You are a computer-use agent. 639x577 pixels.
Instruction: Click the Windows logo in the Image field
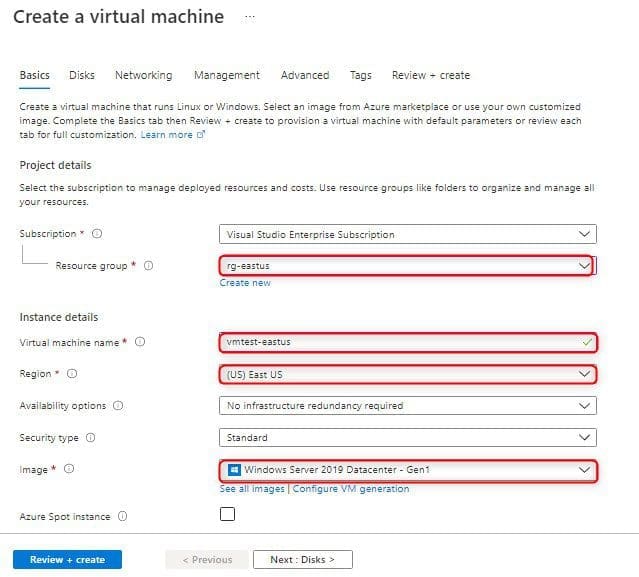click(x=234, y=470)
